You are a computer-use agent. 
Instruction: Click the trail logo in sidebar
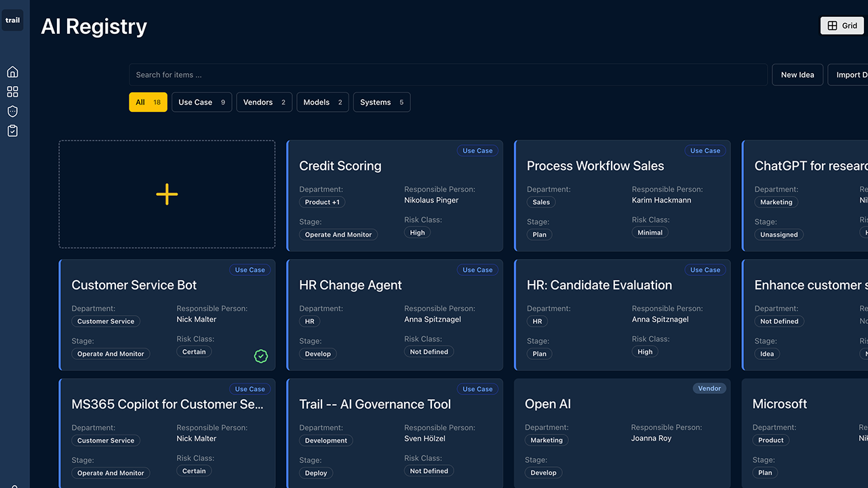(13, 20)
